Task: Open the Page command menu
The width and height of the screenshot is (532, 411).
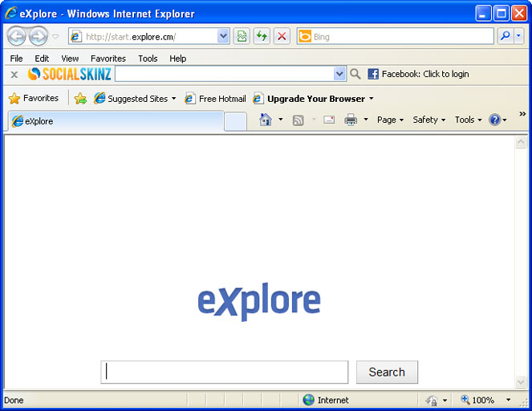Action: click(x=390, y=120)
